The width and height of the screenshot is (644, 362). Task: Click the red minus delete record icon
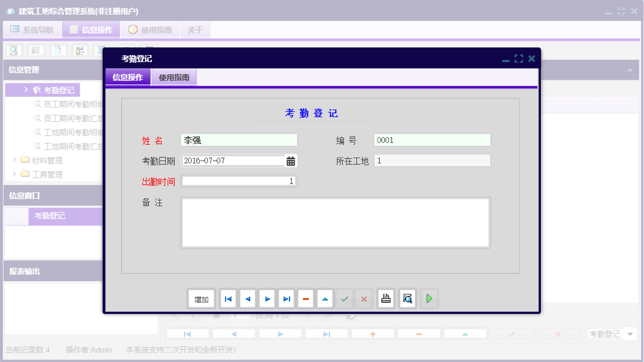point(305,298)
